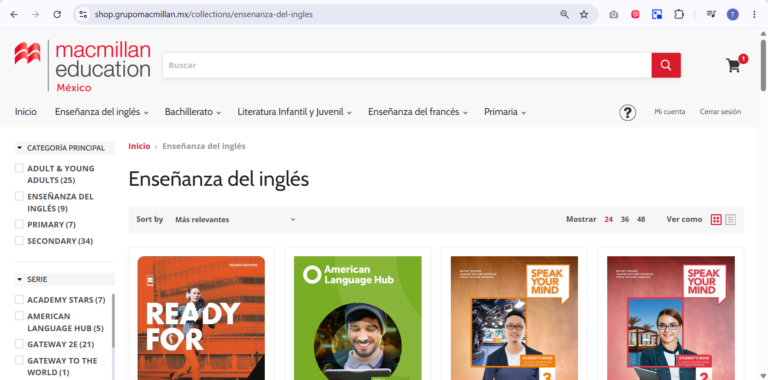Switch to list view icon
Viewport: 768px width, 380px height.
pyautogui.click(x=730, y=219)
